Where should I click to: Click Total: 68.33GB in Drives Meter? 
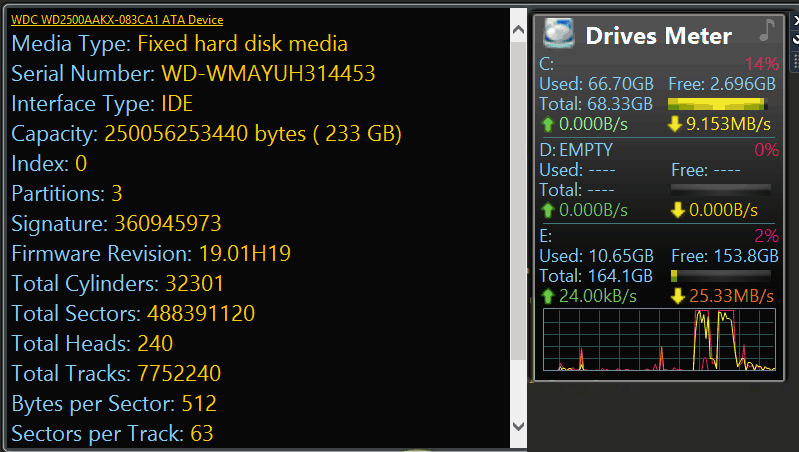[596, 104]
